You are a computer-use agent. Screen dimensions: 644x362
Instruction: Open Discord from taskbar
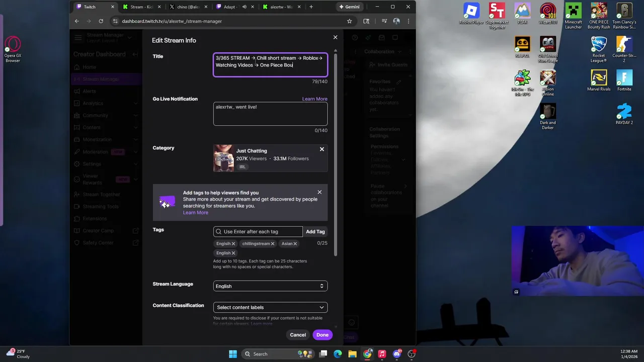(x=397, y=354)
